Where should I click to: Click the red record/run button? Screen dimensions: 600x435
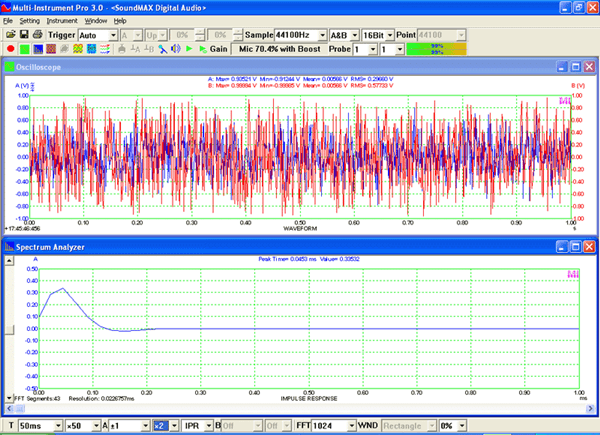[x=10, y=48]
